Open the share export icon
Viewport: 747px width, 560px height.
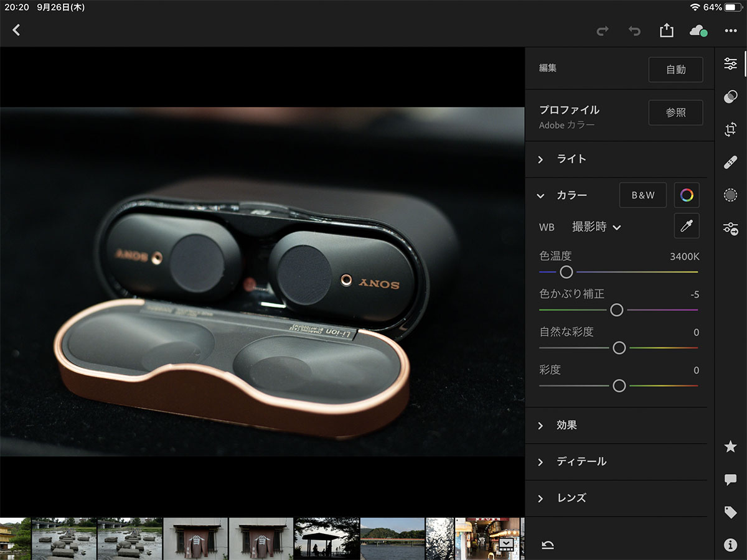coord(667,30)
